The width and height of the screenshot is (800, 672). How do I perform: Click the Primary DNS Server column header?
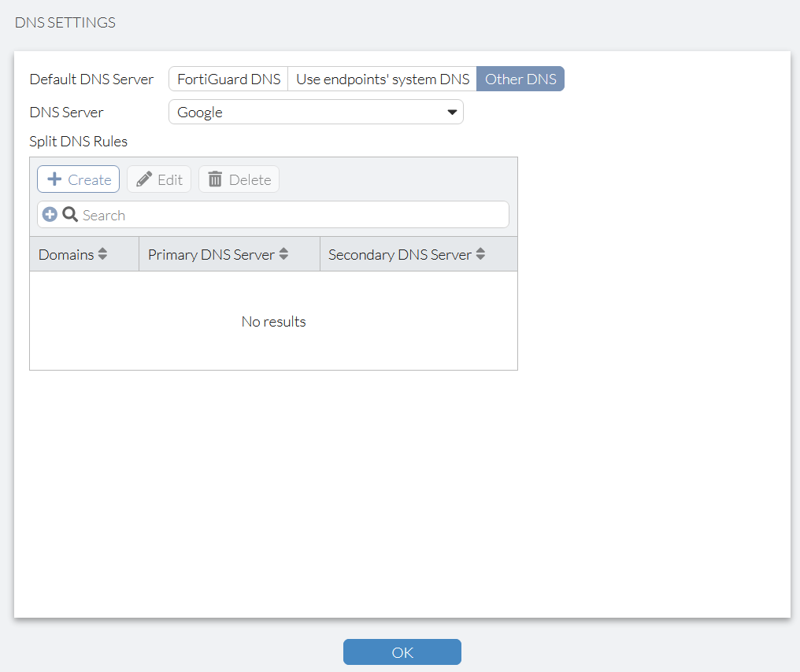212,253
